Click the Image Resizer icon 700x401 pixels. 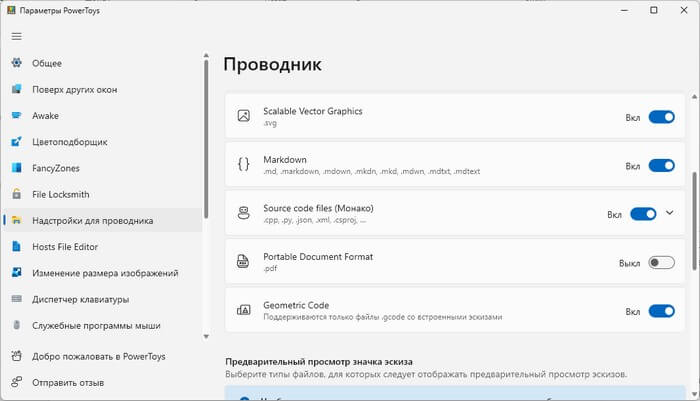pos(17,273)
